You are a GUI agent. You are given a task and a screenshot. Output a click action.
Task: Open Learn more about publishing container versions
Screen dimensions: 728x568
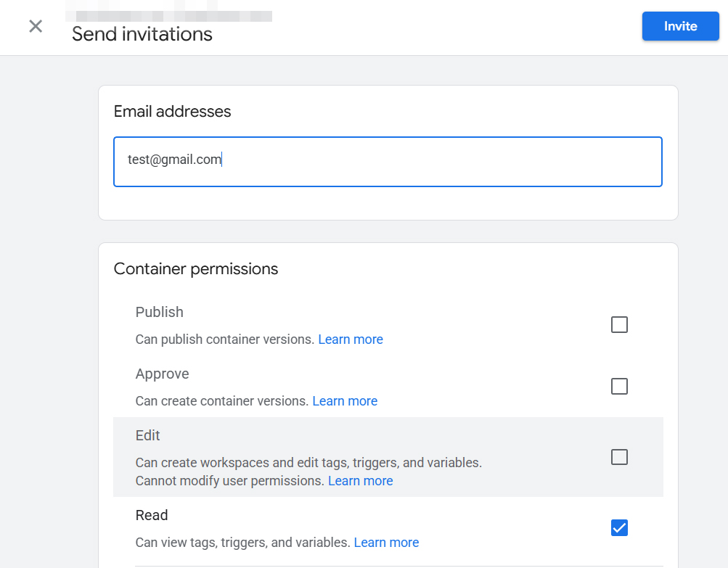351,339
